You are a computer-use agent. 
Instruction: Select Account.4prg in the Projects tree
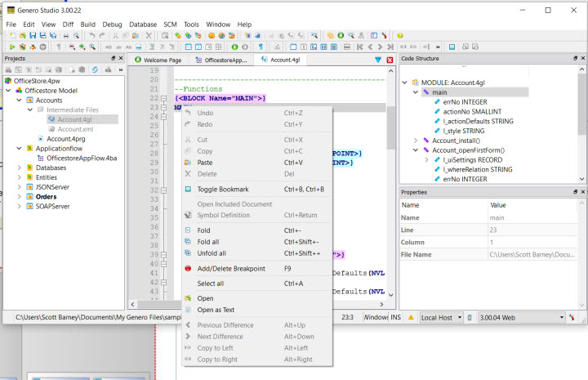[66, 139]
